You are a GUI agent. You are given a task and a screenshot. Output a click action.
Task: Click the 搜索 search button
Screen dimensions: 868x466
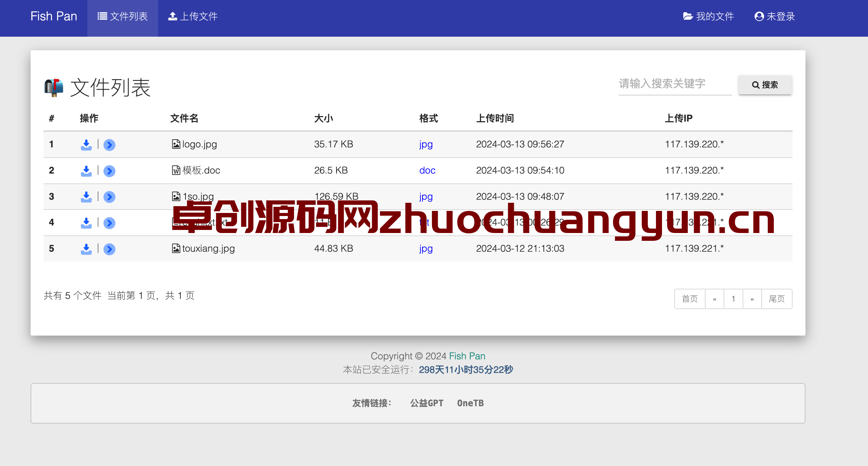coord(765,85)
